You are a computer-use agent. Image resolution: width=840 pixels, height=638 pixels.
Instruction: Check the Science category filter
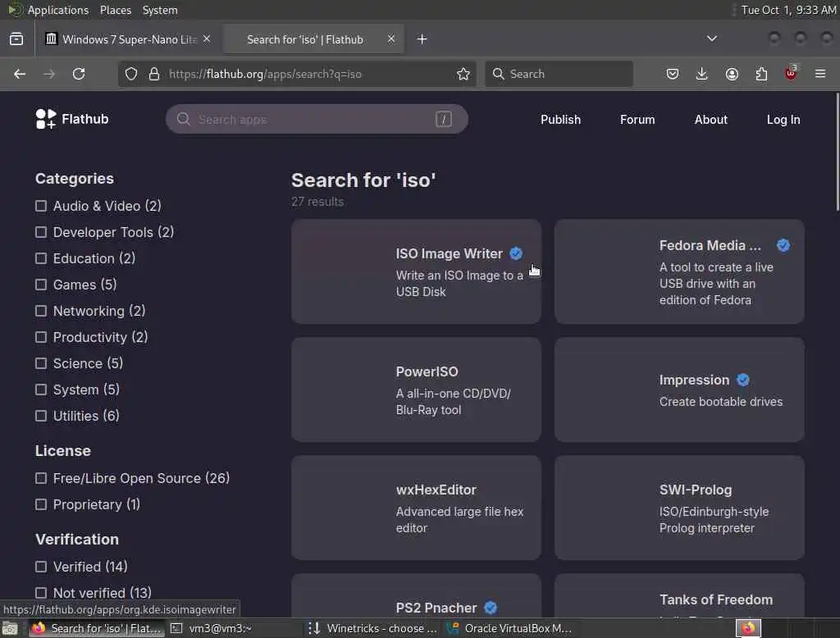[x=41, y=363]
